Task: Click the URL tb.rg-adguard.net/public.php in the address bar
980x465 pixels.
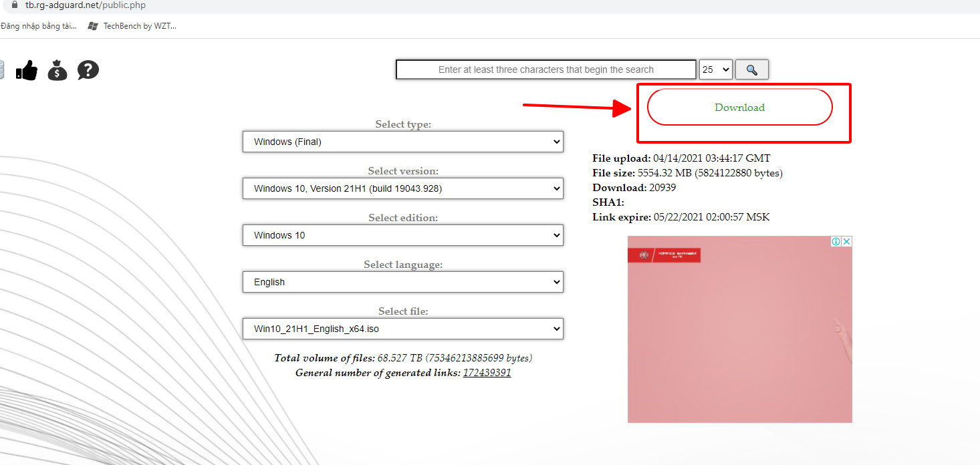Action: (x=86, y=5)
